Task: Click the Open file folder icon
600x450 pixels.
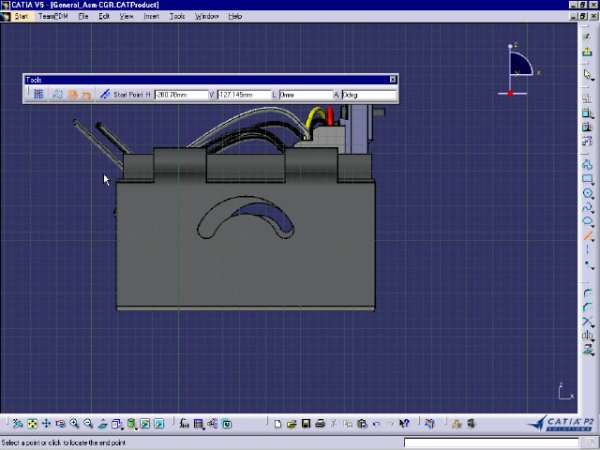Action: pyautogui.click(x=292, y=424)
